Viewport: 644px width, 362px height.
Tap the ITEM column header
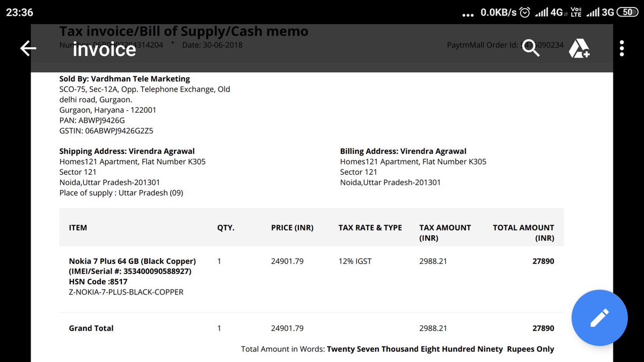[x=78, y=227]
